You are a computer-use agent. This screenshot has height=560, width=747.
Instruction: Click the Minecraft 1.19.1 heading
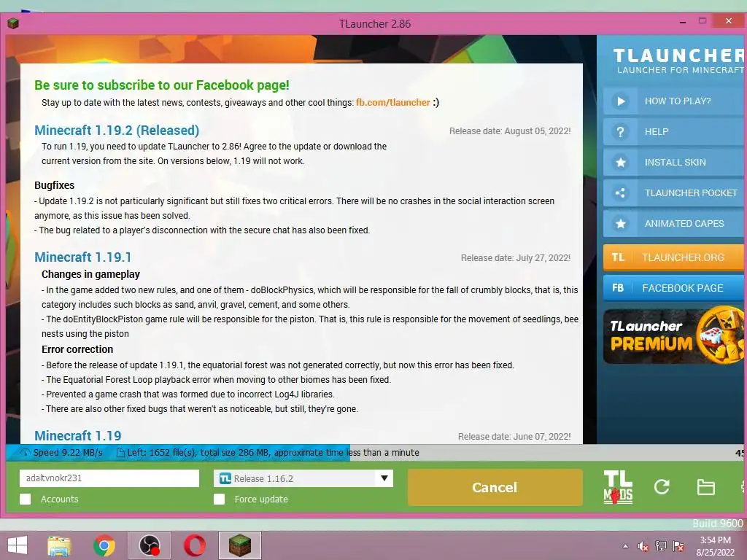83,257
